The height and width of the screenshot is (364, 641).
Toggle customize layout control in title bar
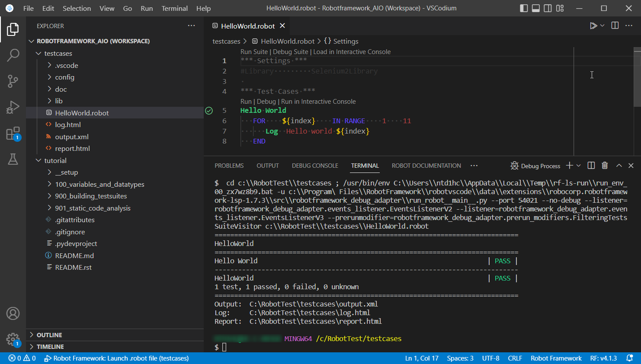pos(560,8)
